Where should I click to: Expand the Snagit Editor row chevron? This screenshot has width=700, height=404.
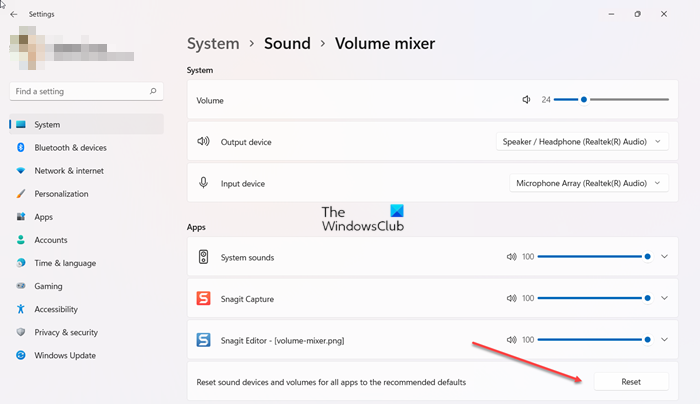pyautogui.click(x=665, y=340)
